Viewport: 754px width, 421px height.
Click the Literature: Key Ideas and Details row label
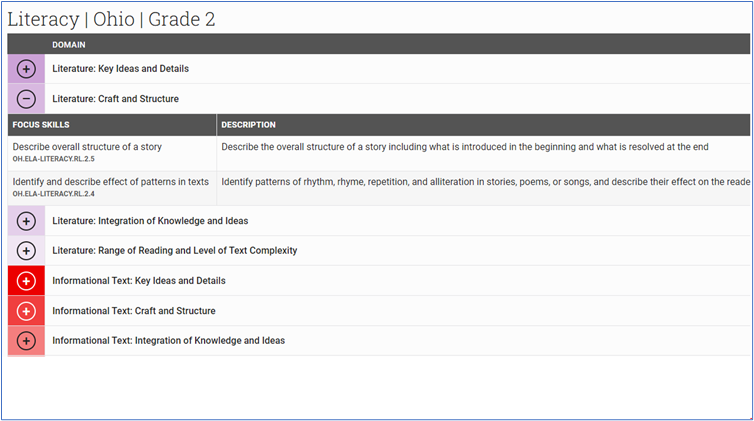(120, 69)
